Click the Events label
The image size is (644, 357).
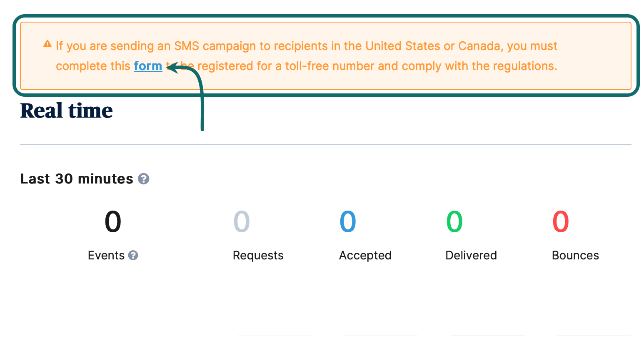point(106,255)
